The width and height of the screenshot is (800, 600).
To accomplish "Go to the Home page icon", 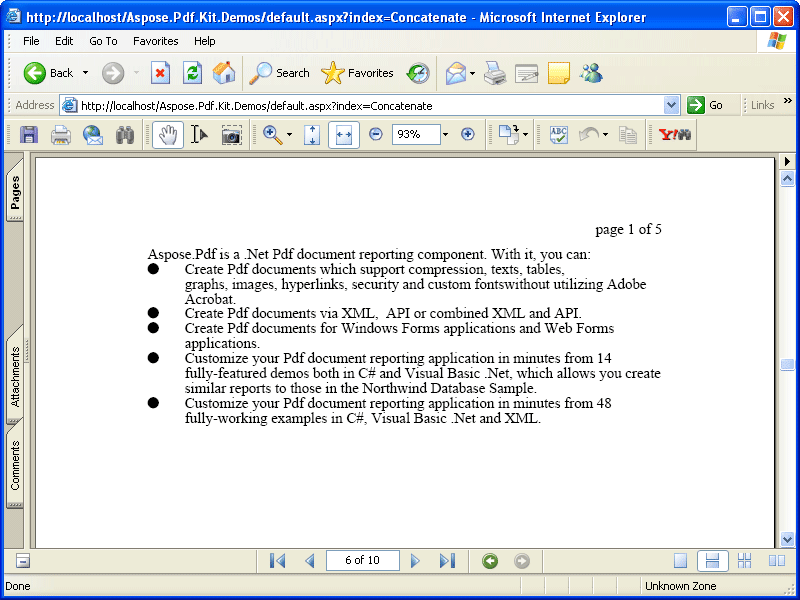I will 224,73.
